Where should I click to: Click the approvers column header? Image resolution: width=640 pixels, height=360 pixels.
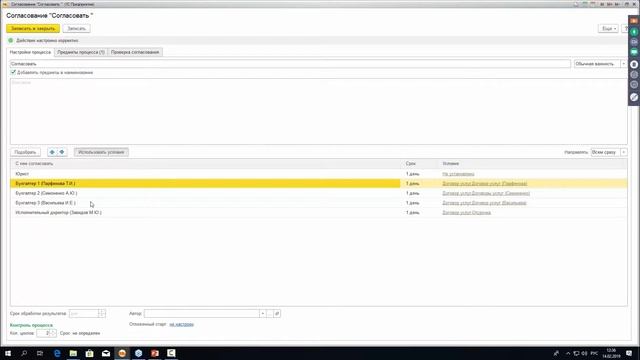click(206, 164)
